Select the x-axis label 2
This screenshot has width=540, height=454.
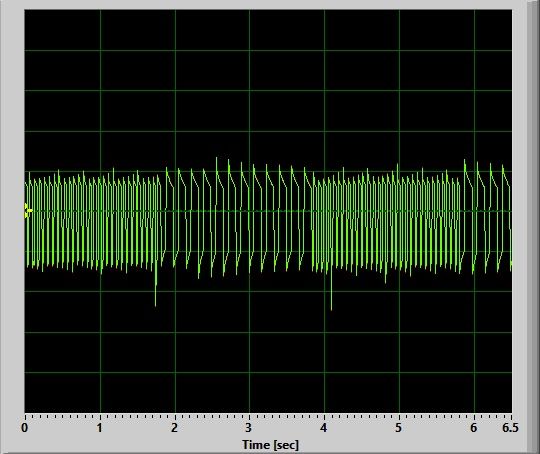click(x=175, y=428)
